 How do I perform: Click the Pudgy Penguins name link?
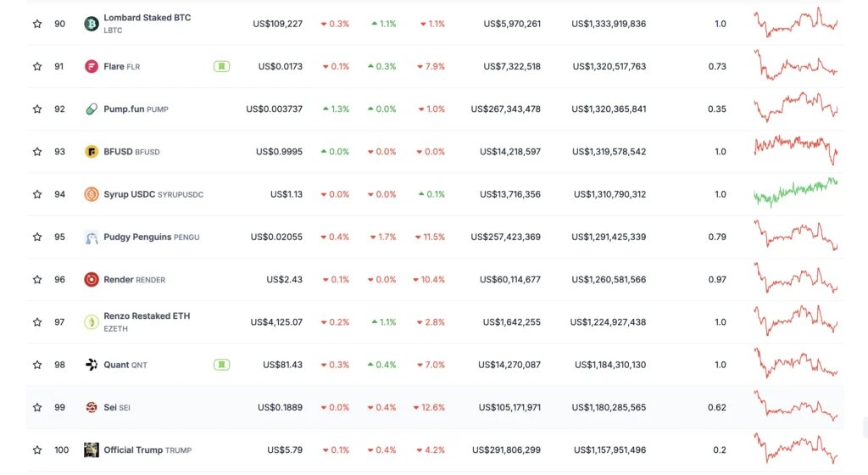pos(137,237)
